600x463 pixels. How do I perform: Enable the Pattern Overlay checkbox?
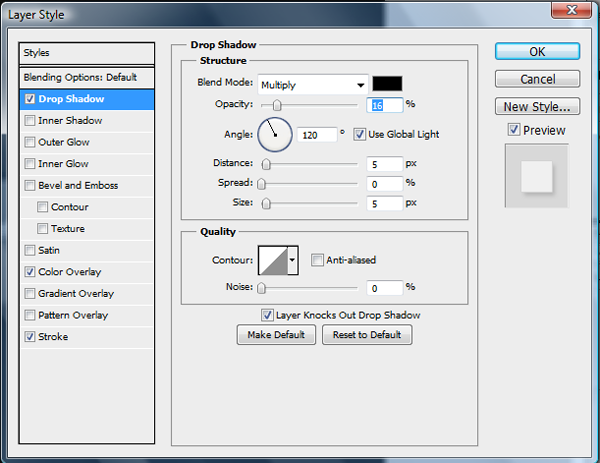tap(30, 315)
